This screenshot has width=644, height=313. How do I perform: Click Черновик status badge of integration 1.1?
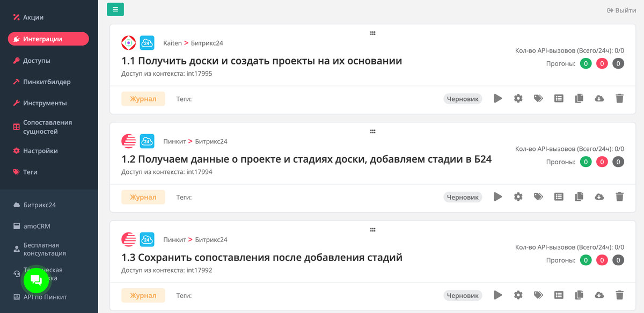tap(463, 99)
